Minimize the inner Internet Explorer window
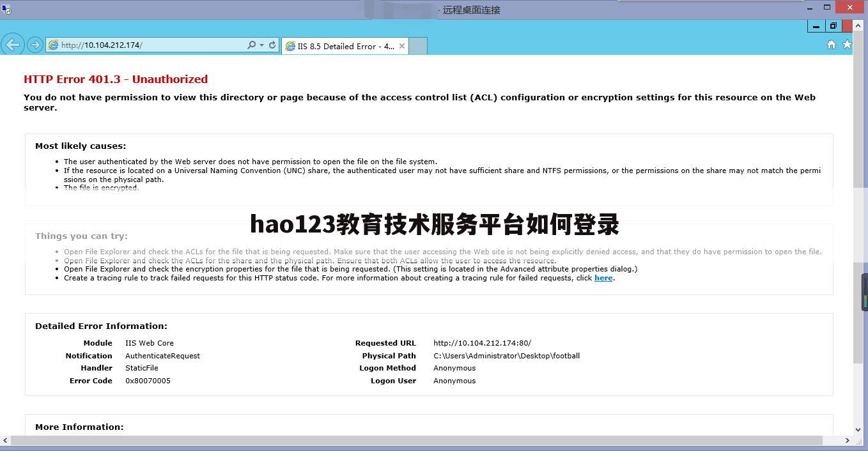868x451 pixels. coord(816,26)
